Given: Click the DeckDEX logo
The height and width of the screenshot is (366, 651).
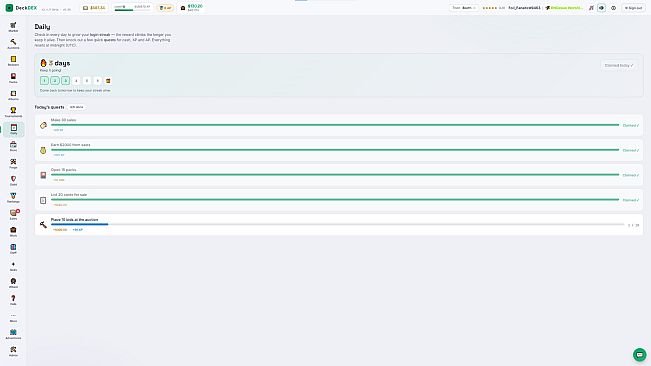Looking at the screenshot, I should (x=21, y=8).
